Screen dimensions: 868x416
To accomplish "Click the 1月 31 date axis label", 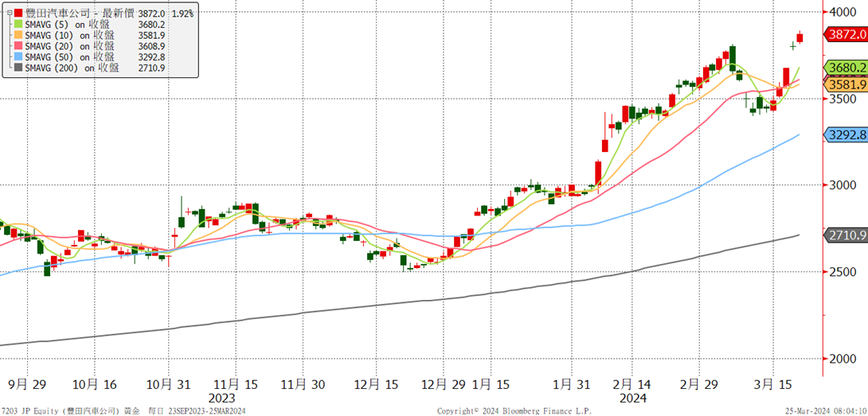I will pos(573,385).
